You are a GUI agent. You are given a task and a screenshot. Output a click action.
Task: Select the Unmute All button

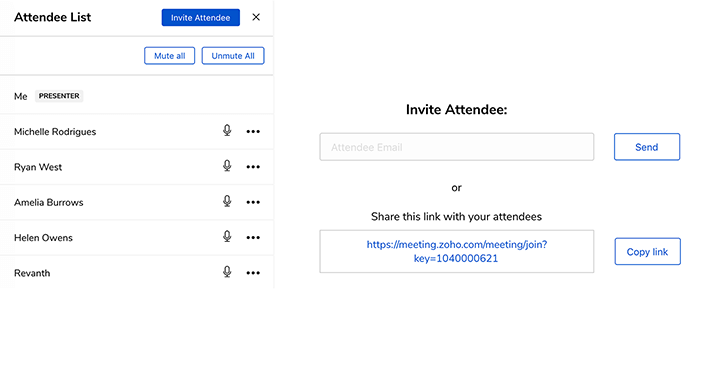click(233, 55)
